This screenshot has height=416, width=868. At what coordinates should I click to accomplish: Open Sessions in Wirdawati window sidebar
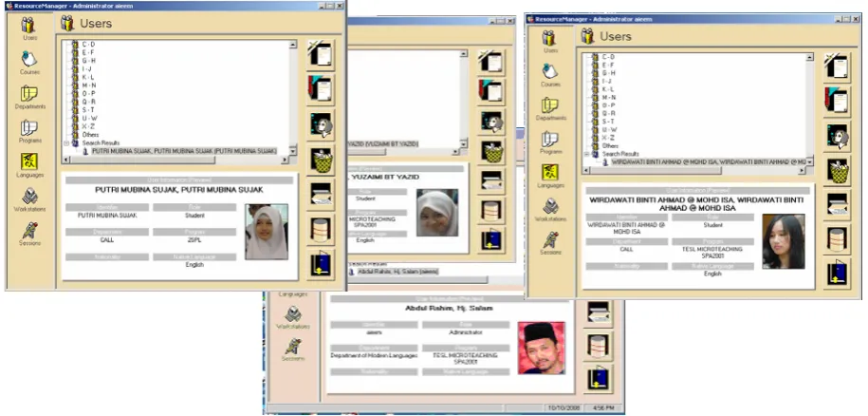[549, 243]
